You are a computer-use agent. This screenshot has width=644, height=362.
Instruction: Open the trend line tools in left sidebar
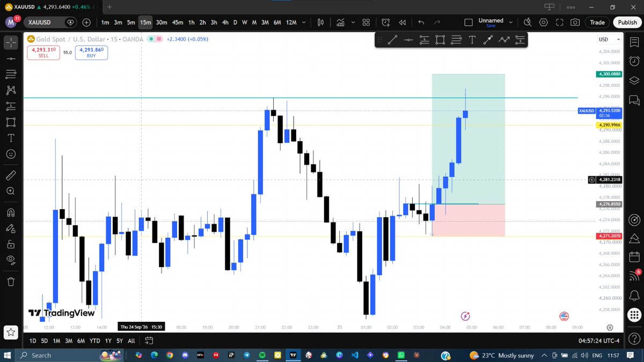(x=11, y=58)
